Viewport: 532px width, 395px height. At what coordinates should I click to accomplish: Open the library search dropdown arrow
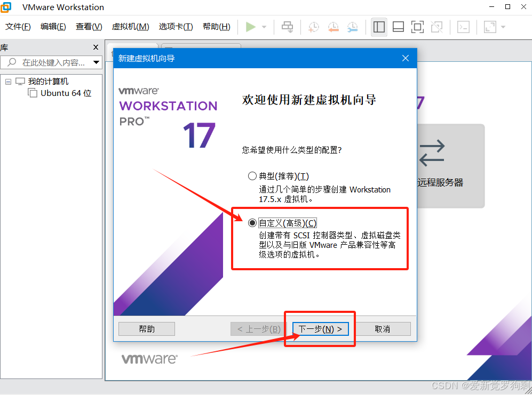(x=97, y=62)
